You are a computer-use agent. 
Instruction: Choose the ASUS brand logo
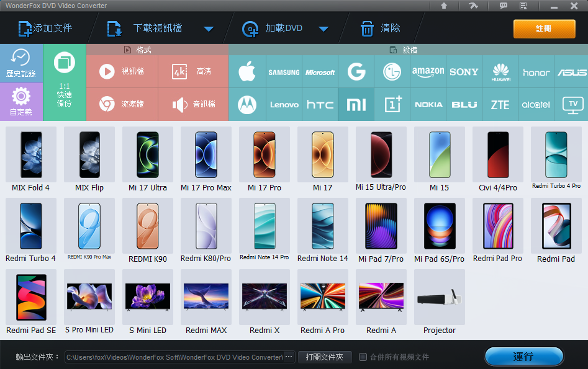coord(571,71)
